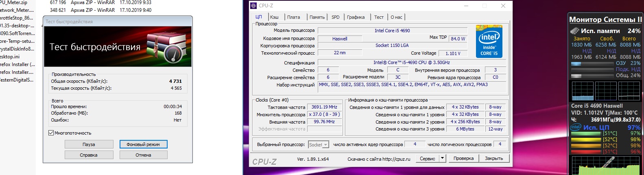Click the elapsed time 00:00:34
This screenshot has height=175, width=644.
coord(173,106)
